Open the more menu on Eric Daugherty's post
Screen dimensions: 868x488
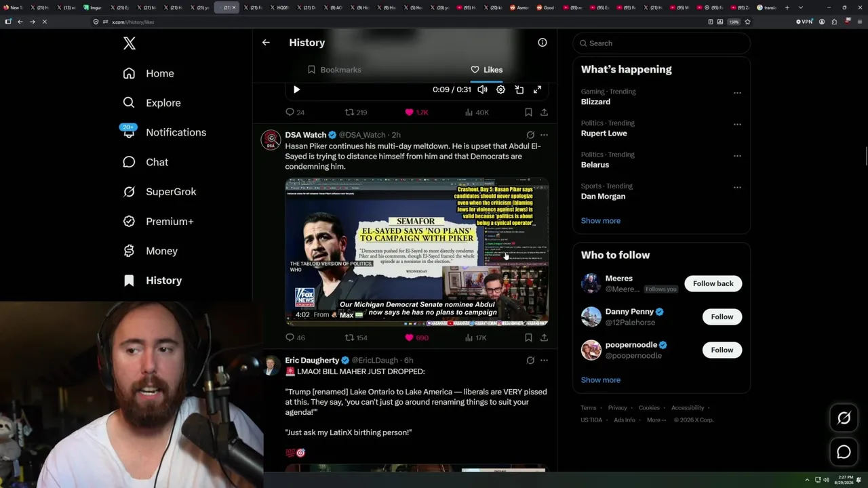click(x=544, y=361)
